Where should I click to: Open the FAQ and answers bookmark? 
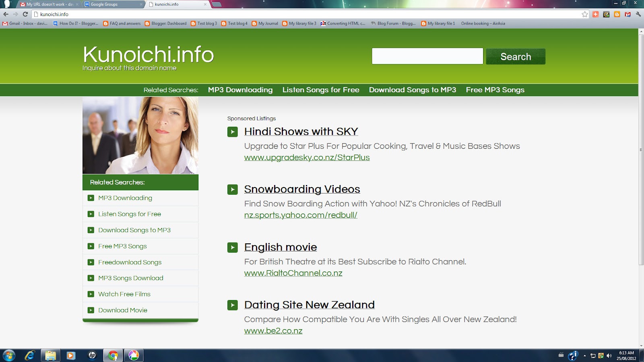(122, 23)
